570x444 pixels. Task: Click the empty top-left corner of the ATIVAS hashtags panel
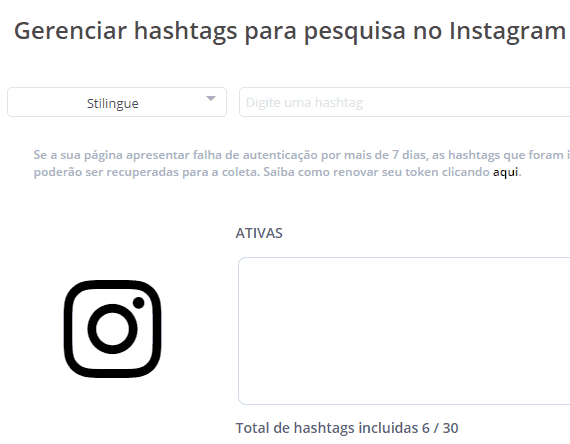click(x=251, y=269)
